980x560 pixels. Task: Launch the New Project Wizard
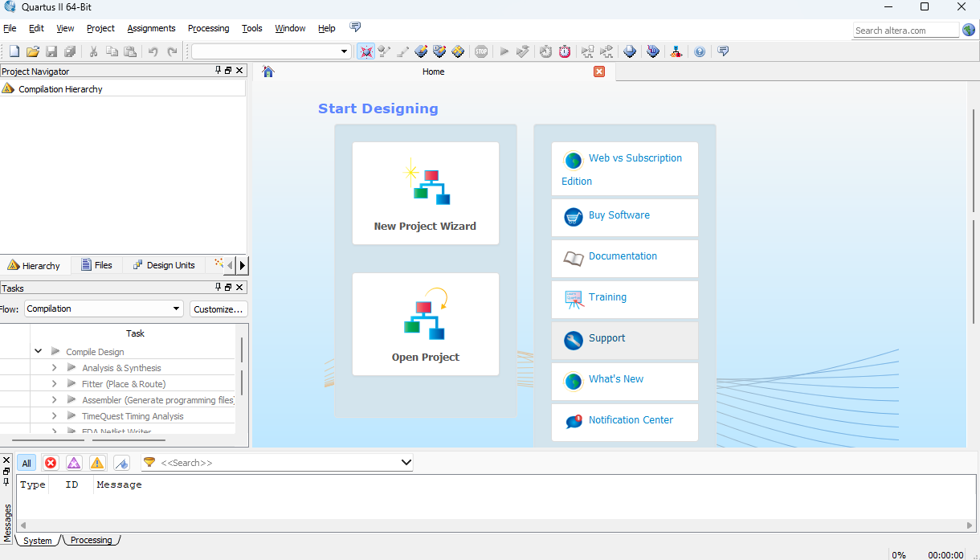click(425, 193)
